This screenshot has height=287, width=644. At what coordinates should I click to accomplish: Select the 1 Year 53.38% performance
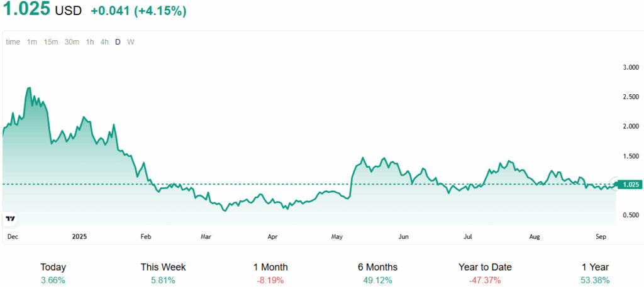pos(594,273)
